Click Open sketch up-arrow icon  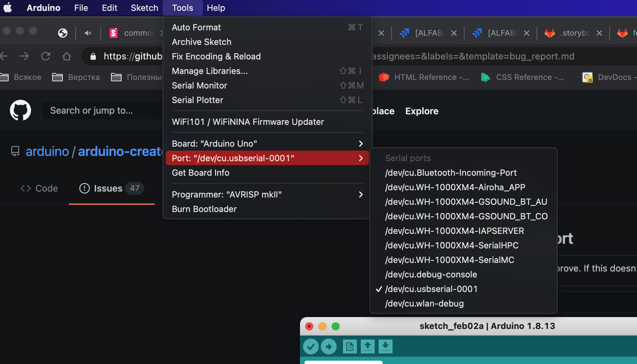367,346
